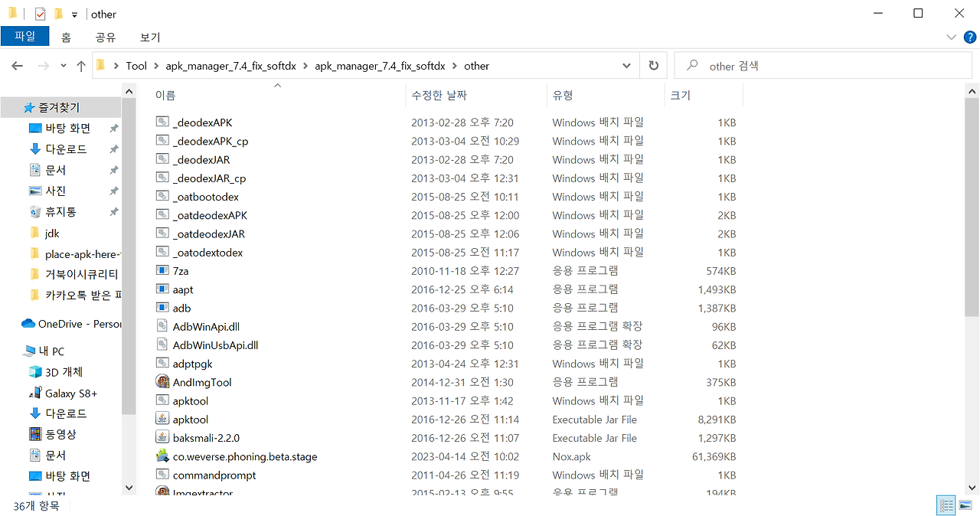Screen dimensions: 980x516
Task: Switch to the 보기 ribbon tab
Action: click(x=150, y=37)
